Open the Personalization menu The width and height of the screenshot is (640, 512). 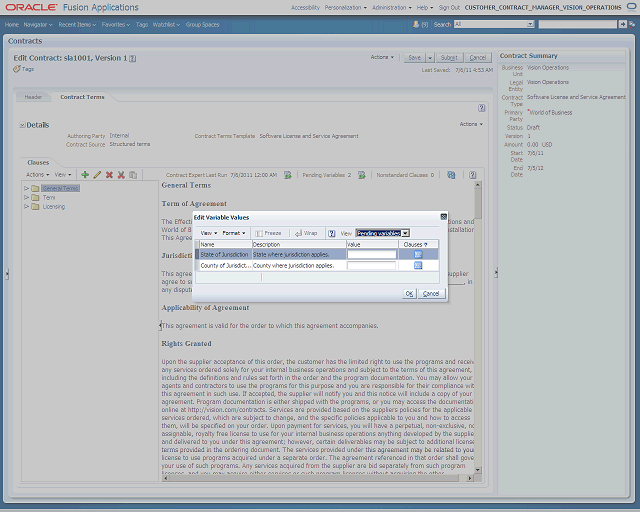346,7
